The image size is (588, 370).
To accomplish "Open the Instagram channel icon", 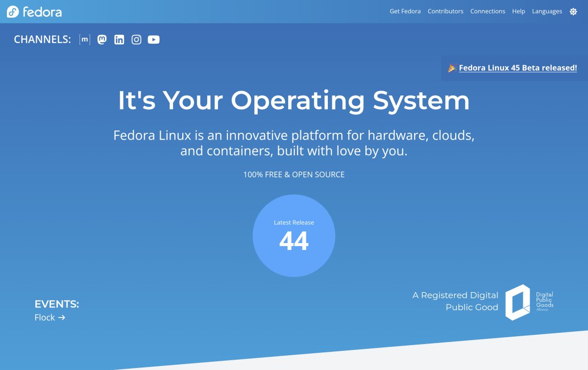I will click(136, 40).
